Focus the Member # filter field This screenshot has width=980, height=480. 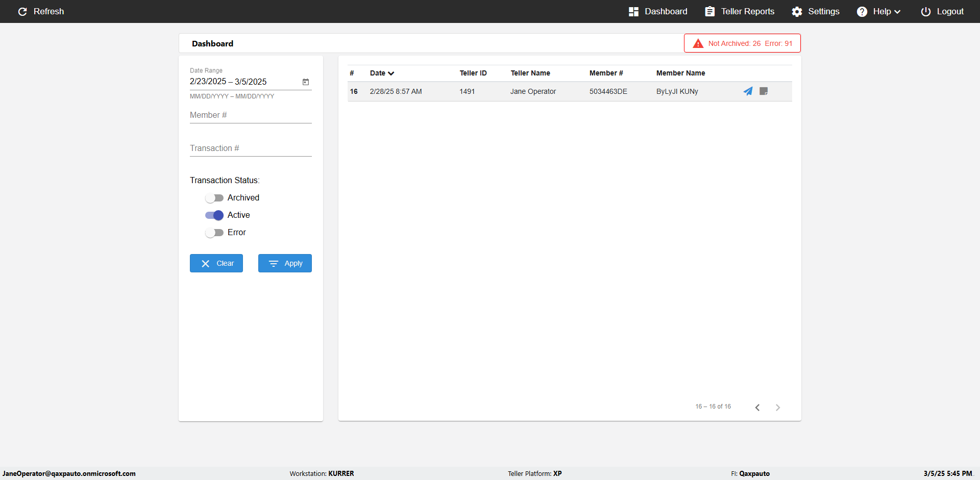tap(251, 115)
